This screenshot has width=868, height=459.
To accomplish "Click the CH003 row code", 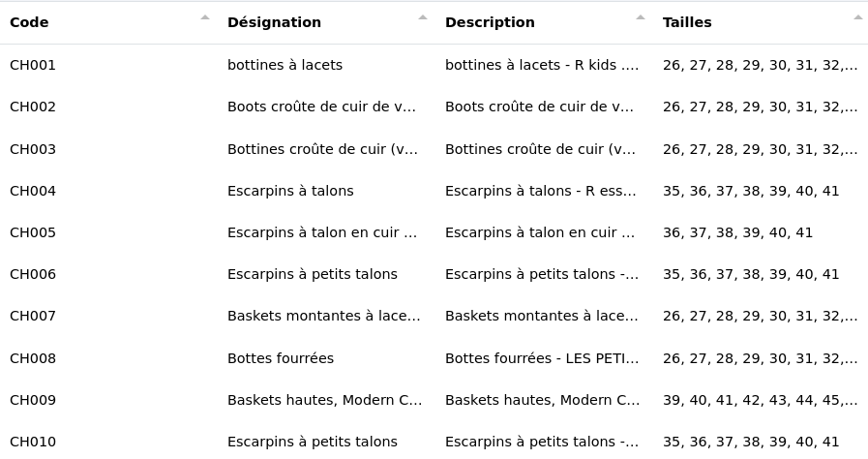I will [x=33, y=149].
